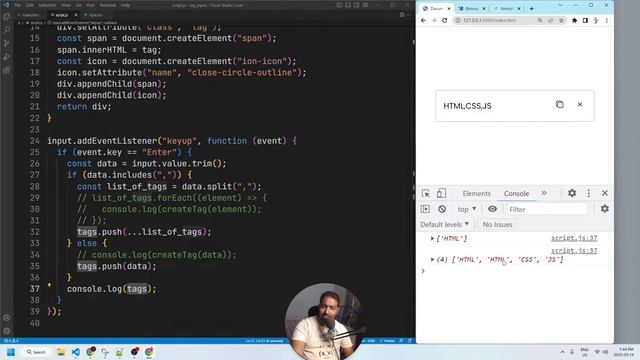
Task: Close the DevTools panel
Action: 604,193
